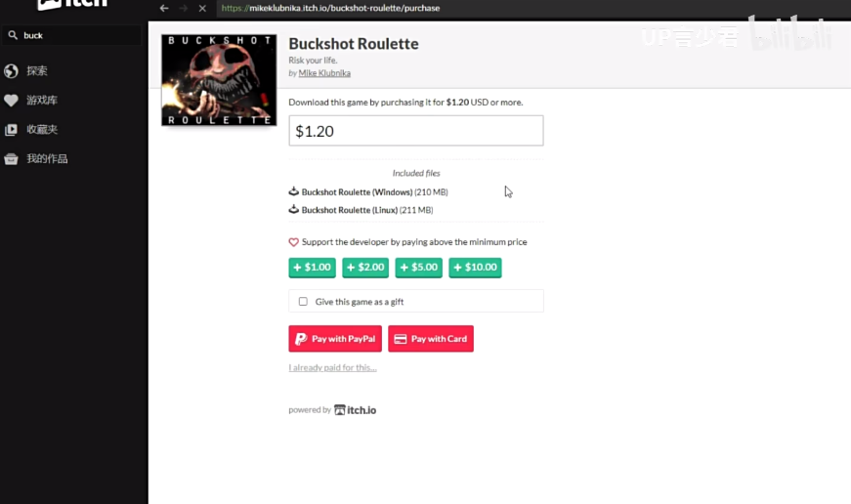Click the back arrow navigation icon
The image size is (851, 504).
(x=164, y=8)
